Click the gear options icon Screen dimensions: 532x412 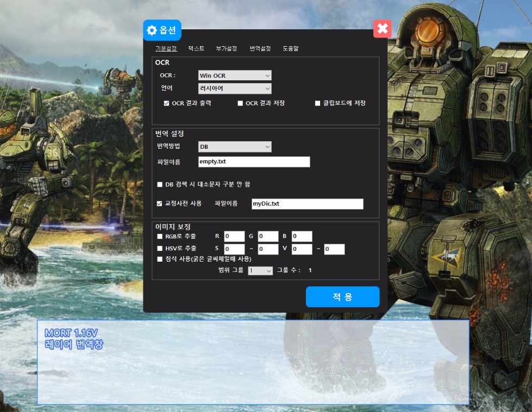coord(152,30)
